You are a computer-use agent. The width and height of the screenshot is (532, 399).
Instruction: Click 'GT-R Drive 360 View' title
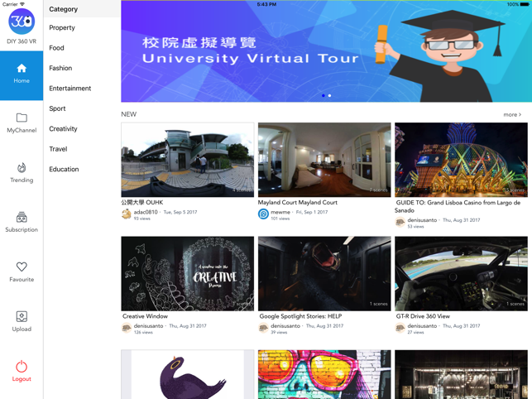(x=423, y=316)
